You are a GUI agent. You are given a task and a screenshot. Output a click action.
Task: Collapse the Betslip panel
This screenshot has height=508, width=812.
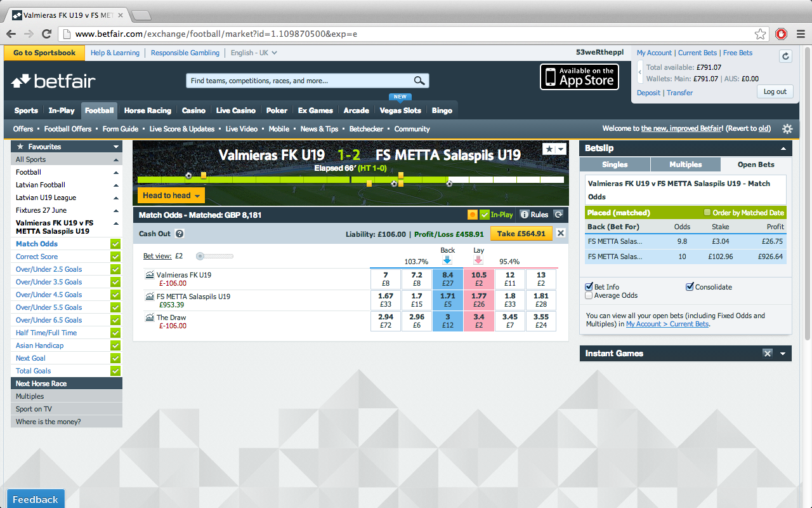(782, 149)
